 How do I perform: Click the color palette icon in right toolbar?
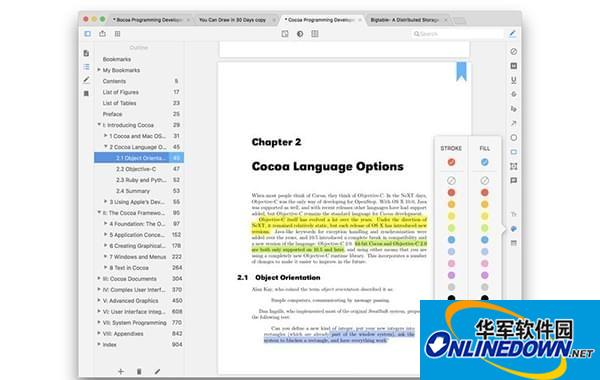point(514,228)
